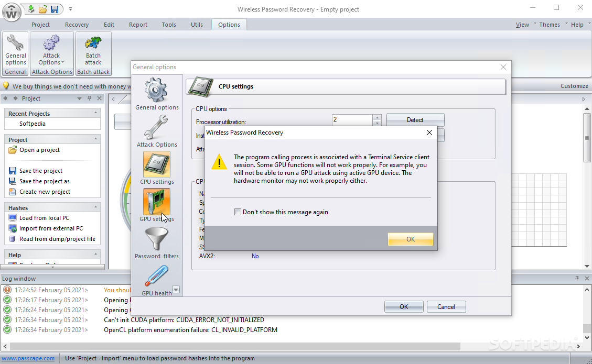Open the www.passcape.com link

pyautogui.click(x=28, y=358)
